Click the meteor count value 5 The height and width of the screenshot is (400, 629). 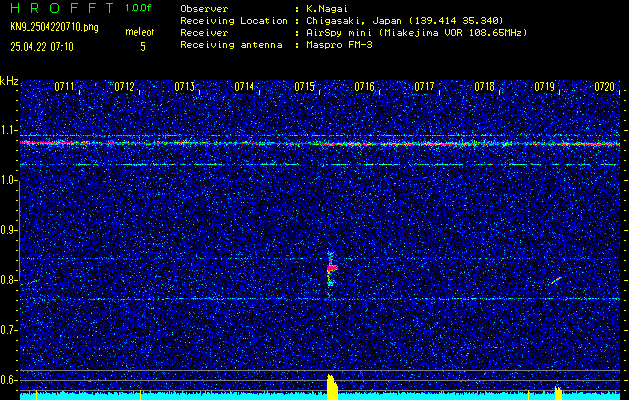point(143,47)
